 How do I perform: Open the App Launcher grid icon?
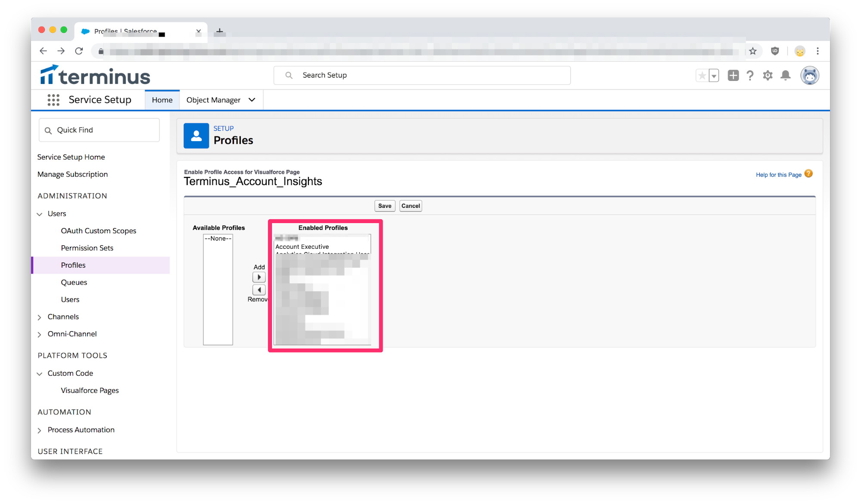pos(53,100)
